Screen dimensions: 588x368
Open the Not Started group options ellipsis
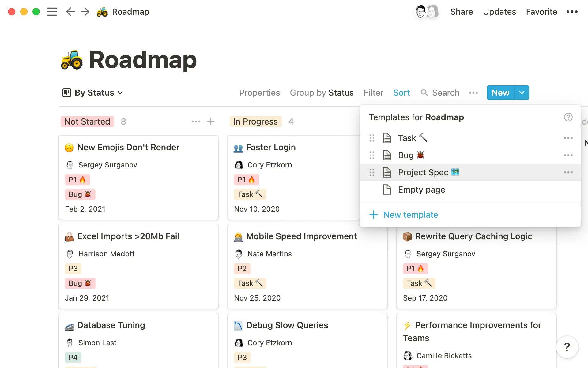[x=196, y=121]
